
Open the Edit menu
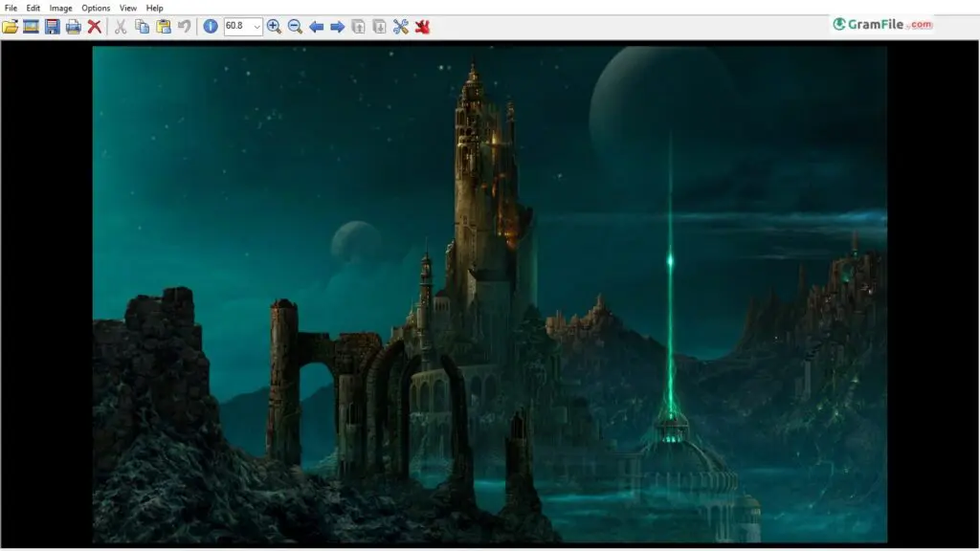(33, 8)
